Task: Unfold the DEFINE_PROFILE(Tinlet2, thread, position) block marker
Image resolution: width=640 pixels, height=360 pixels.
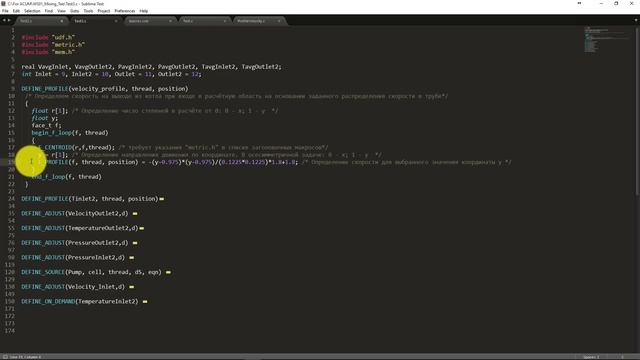Action: coord(162,199)
